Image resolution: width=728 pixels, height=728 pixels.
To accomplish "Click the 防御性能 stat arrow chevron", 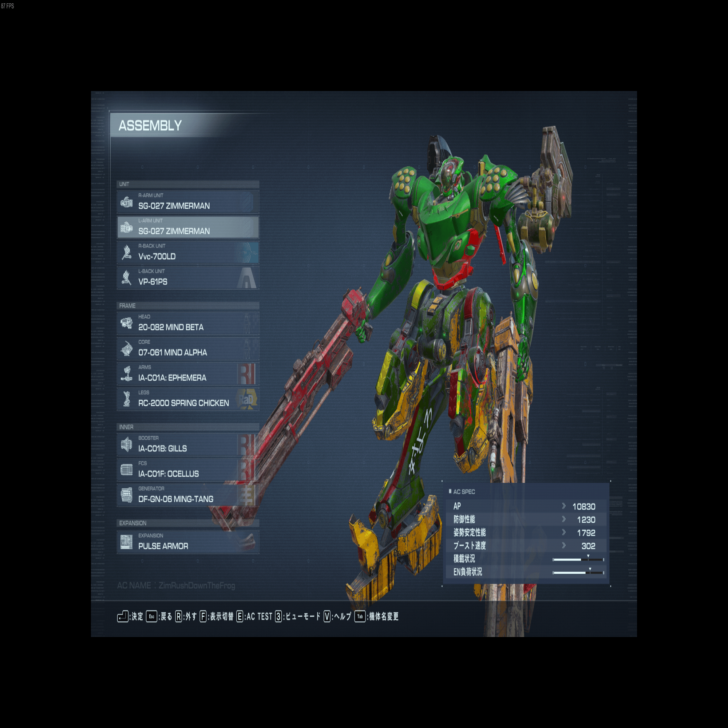I will 564,519.
